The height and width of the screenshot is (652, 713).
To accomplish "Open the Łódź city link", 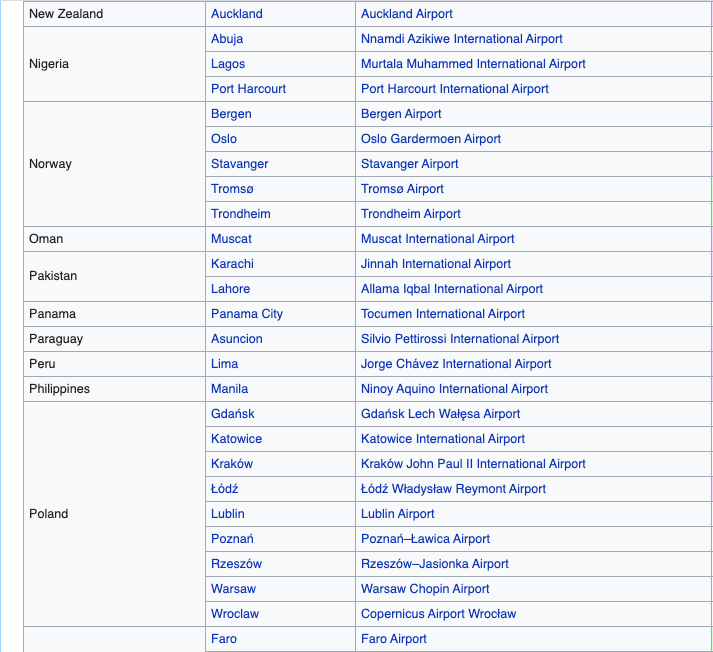I will pyautogui.click(x=224, y=489).
